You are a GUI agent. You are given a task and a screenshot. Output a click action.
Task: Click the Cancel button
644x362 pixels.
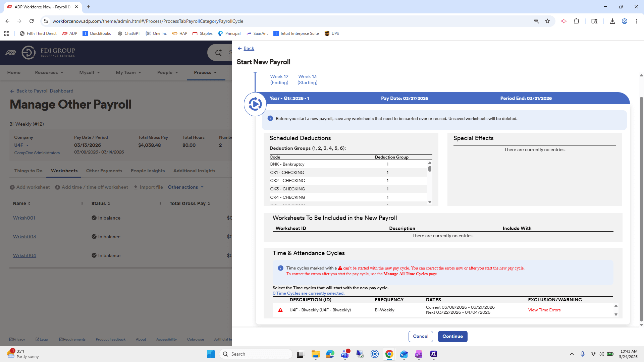point(421,336)
